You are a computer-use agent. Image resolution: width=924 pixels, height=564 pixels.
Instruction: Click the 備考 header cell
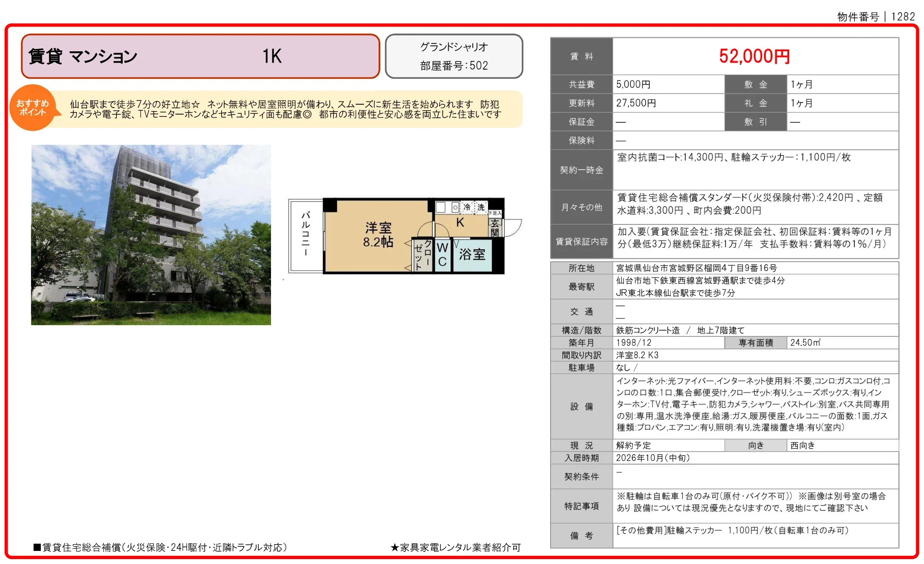[x=582, y=536]
